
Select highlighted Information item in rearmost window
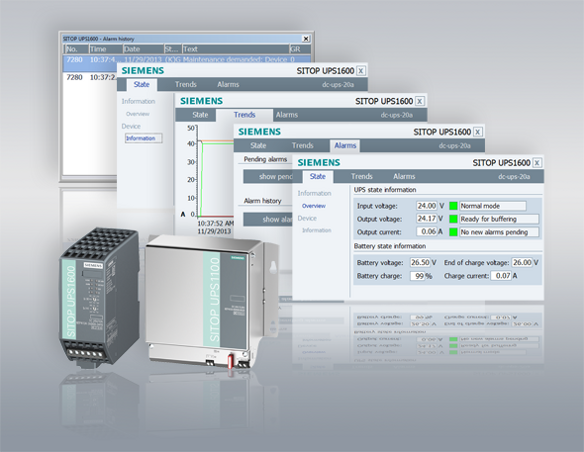click(x=143, y=138)
